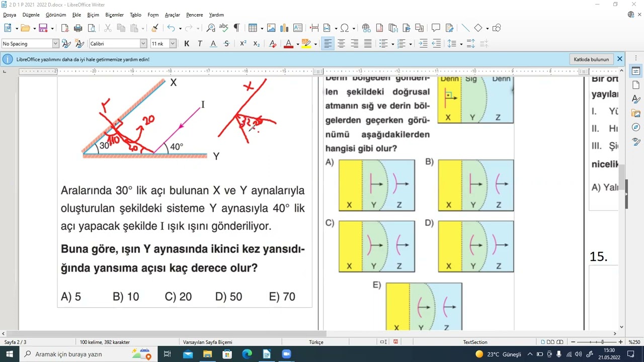Insert a page break

coord(314,28)
